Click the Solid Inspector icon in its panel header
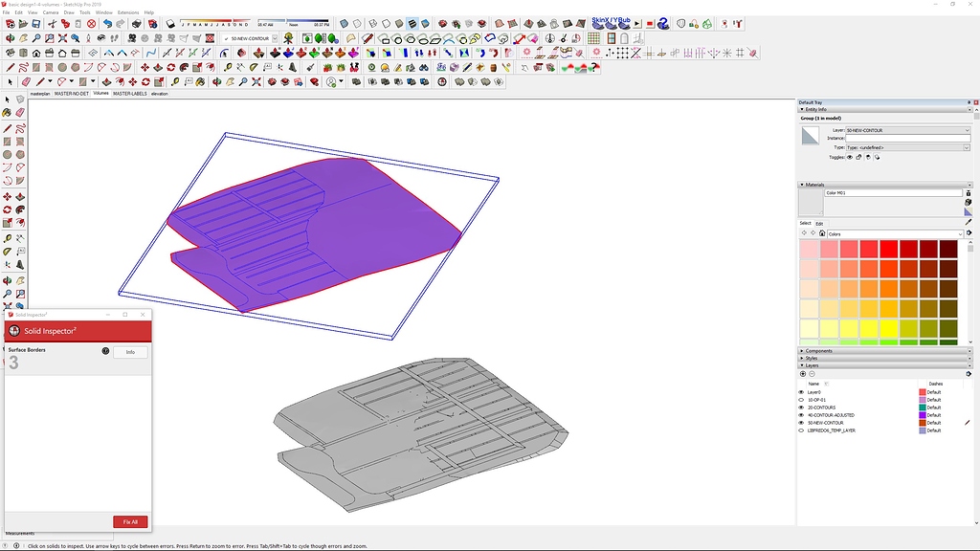The width and height of the screenshot is (980, 551). point(13,330)
